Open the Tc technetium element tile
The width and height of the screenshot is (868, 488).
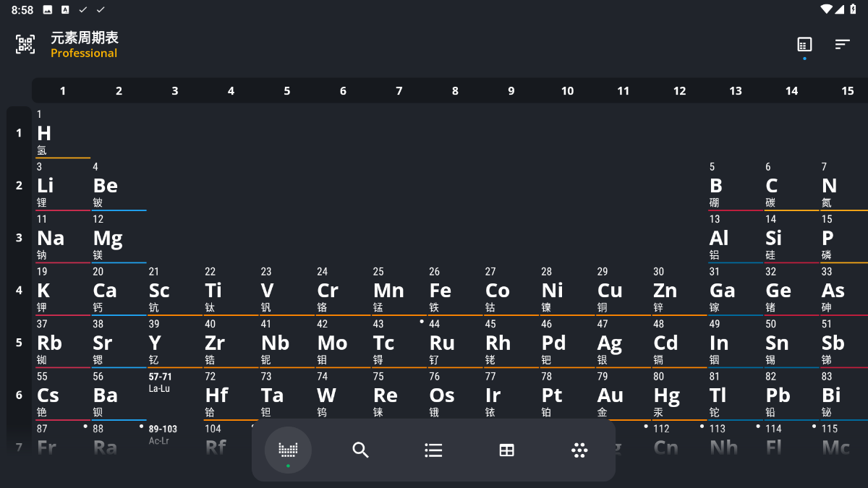coord(398,343)
